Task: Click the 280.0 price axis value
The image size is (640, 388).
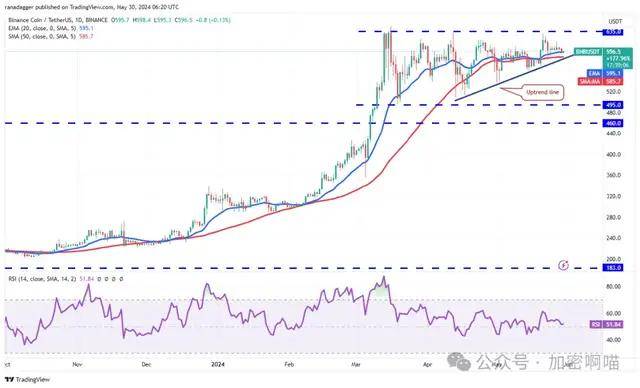Action: (613, 217)
